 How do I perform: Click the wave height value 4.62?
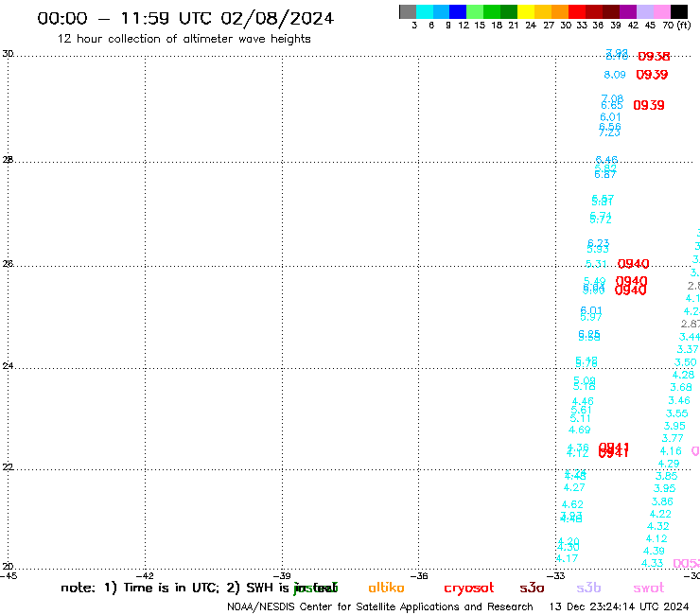(x=572, y=504)
